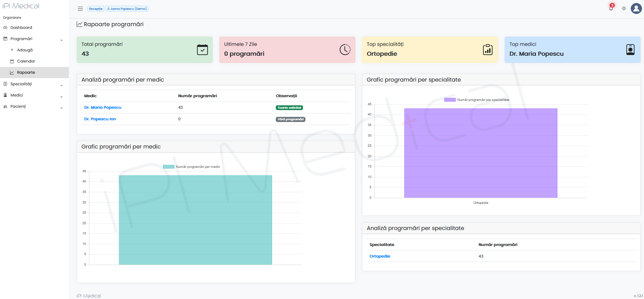The image size is (644, 299).
Task: Open Dashboard from the sidebar
Action: [21, 28]
